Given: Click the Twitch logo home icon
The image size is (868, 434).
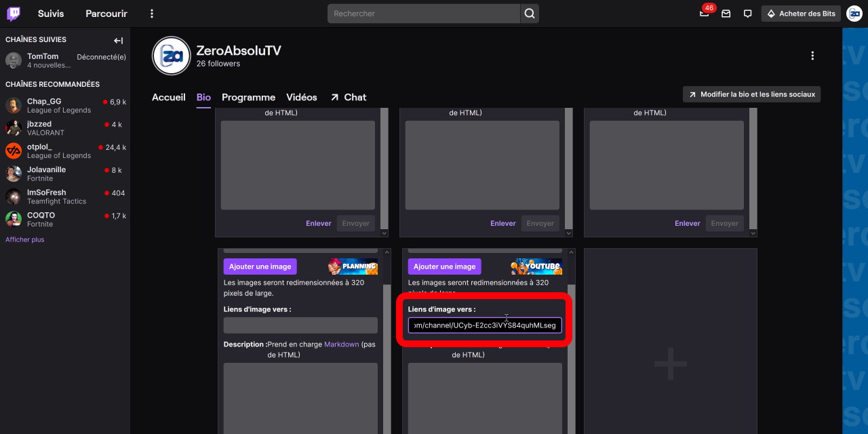Looking at the screenshot, I should (x=14, y=14).
